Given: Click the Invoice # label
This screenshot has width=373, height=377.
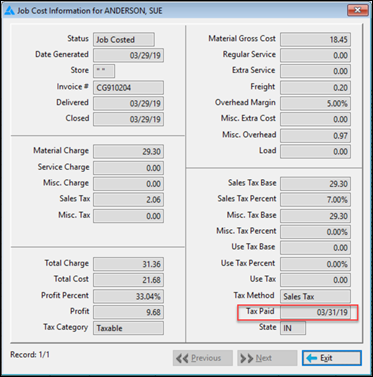Looking at the screenshot, I should pyautogui.click(x=72, y=86).
